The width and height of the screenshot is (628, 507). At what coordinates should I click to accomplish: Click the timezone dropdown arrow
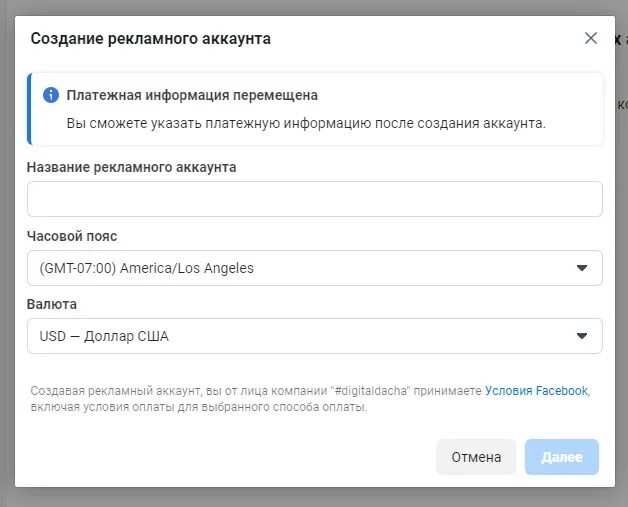coord(582,268)
